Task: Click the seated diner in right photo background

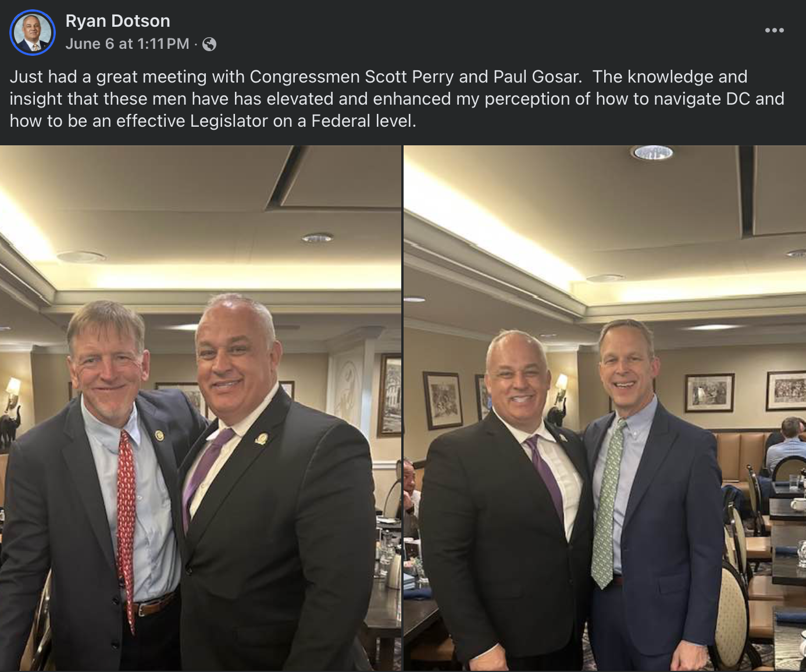Action: [786, 445]
